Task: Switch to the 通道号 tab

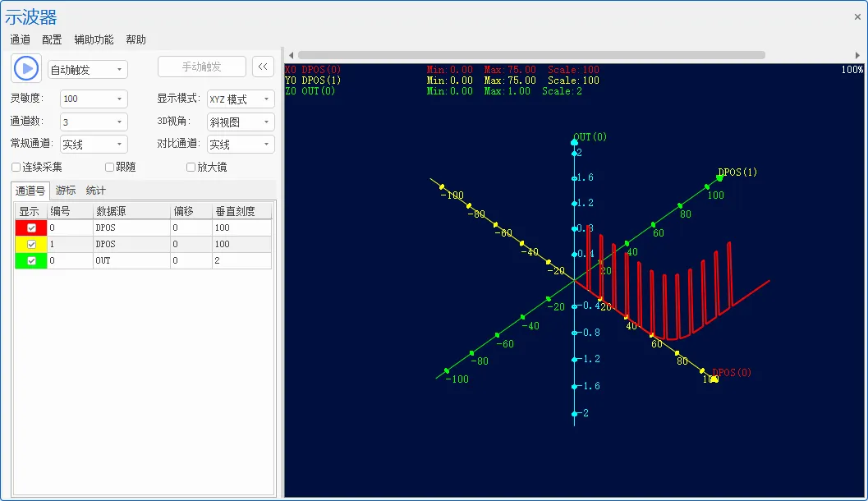Action: 30,191
